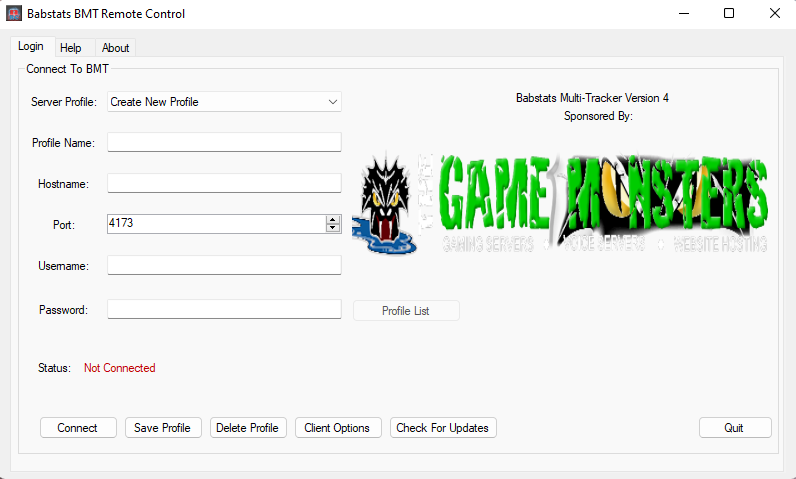This screenshot has width=796, height=479.
Task: Click the Profile List button
Action: [406, 311]
